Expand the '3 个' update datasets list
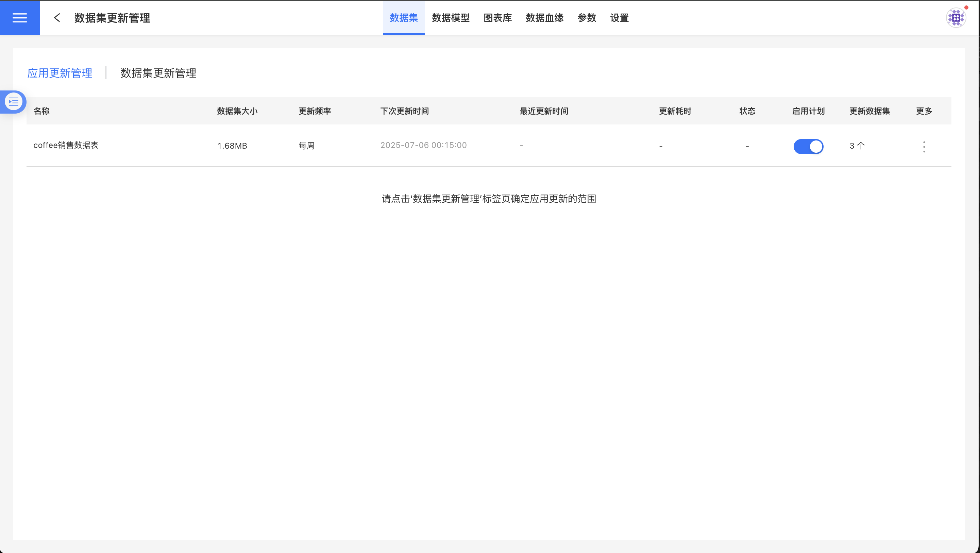980x553 pixels. point(857,146)
